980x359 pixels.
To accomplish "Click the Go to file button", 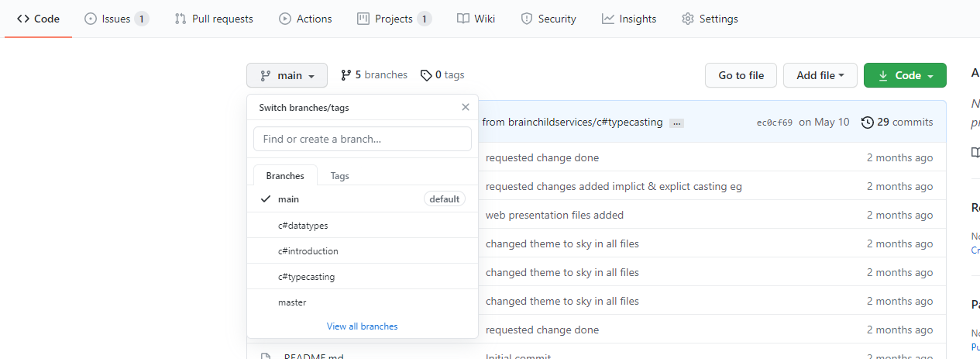I will point(741,75).
